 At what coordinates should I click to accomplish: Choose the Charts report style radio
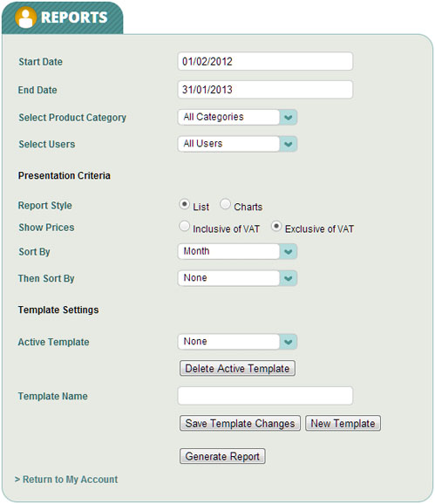click(225, 204)
